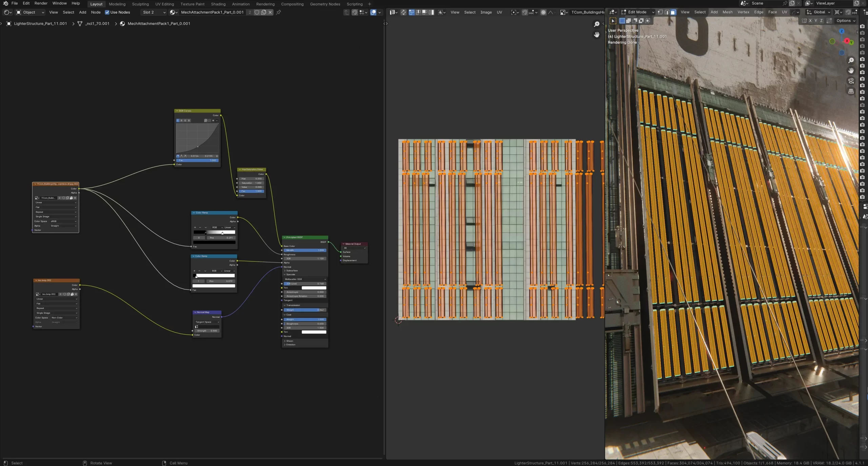Toggle the camera view icon in viewport sidebar
Image resolution: width=868 pixels, height=466 pixels.
[851, 81]
